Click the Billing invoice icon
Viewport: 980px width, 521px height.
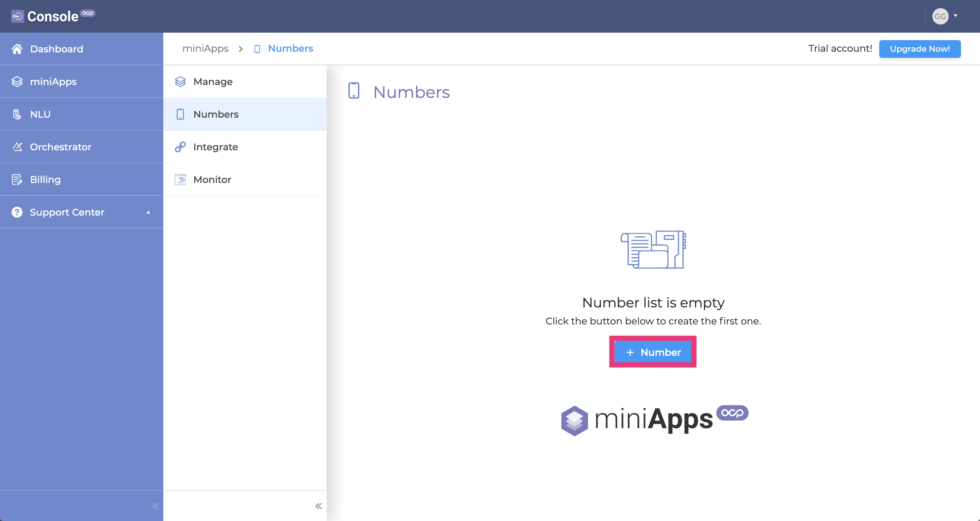tap(17, 180)
